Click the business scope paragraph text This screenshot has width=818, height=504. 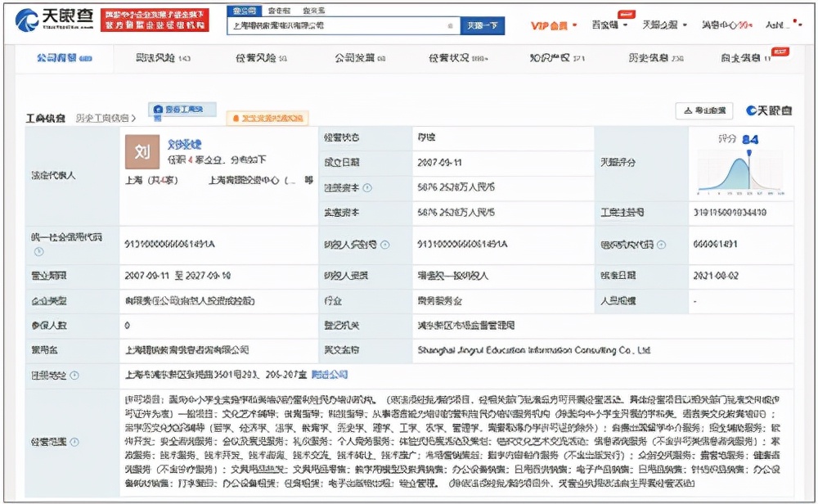point(452,442)
